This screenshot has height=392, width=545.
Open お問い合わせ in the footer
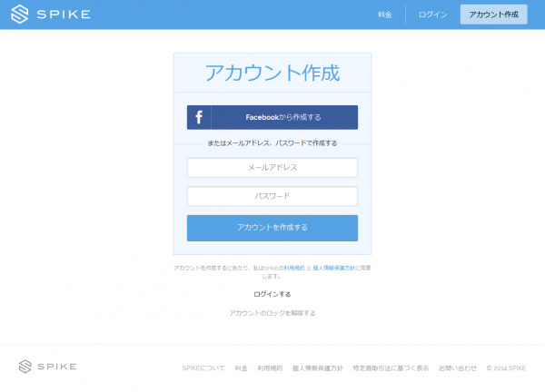coord(458,368)
